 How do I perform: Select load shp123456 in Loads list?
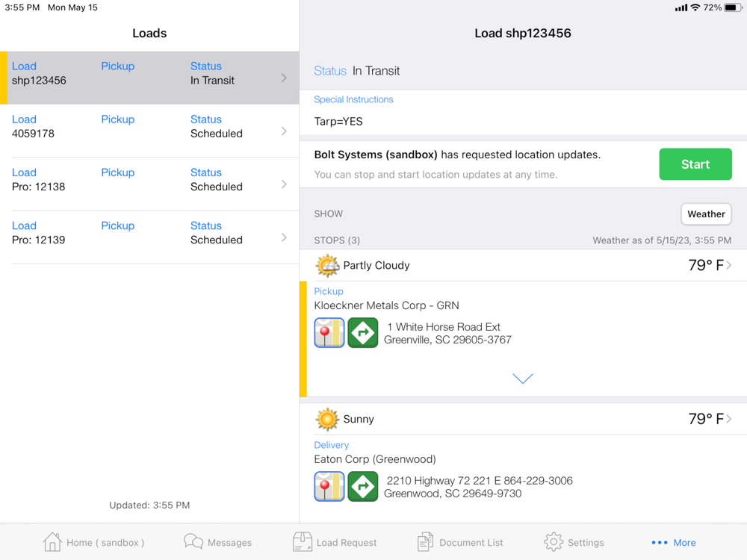click(x=149, y=78)
